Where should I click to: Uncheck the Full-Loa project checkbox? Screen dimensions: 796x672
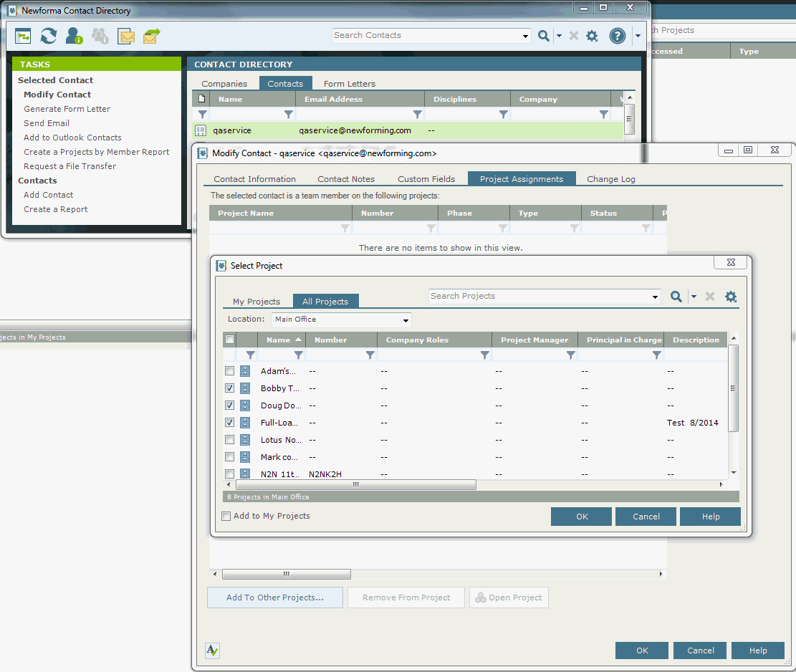[229, 422]
